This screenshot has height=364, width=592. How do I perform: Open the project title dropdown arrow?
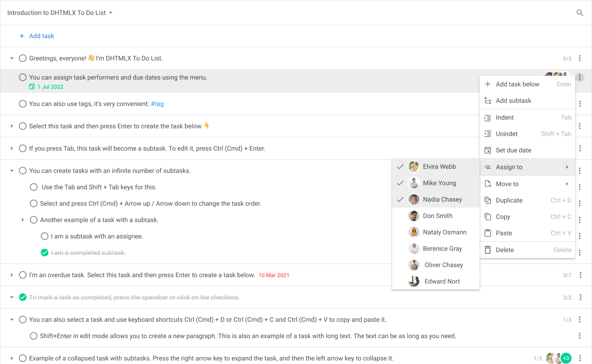click(x=111, y=13)
